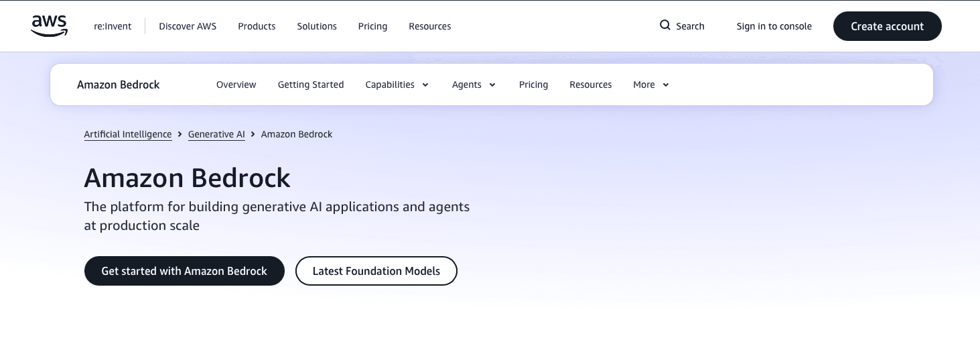The width and height of the screenshot is (980, 348).
Task: Go to the Getting Started tab
Action: pos(311,84)
